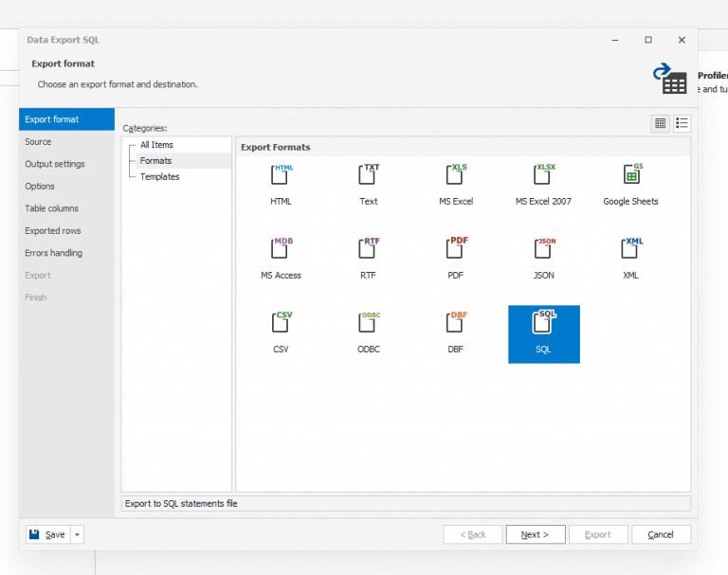
Task: Cancel the data export wizard
Action: click(661, 534)
